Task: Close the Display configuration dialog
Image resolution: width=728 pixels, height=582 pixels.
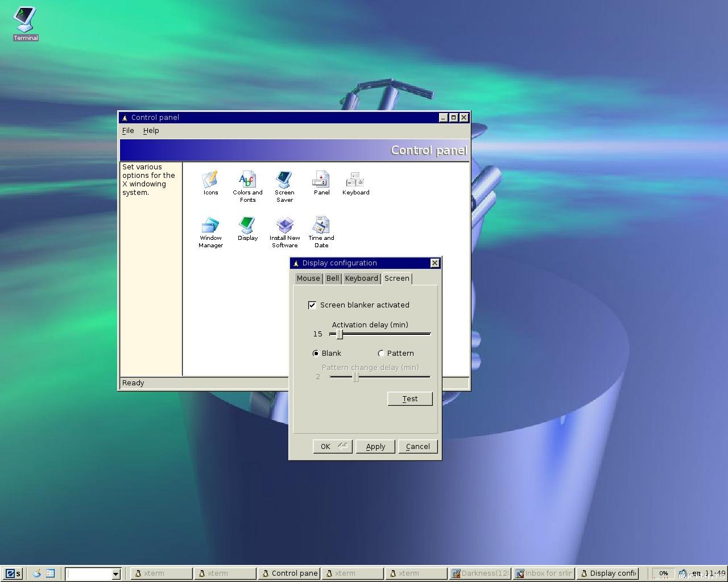Action: tap(435, 263)
